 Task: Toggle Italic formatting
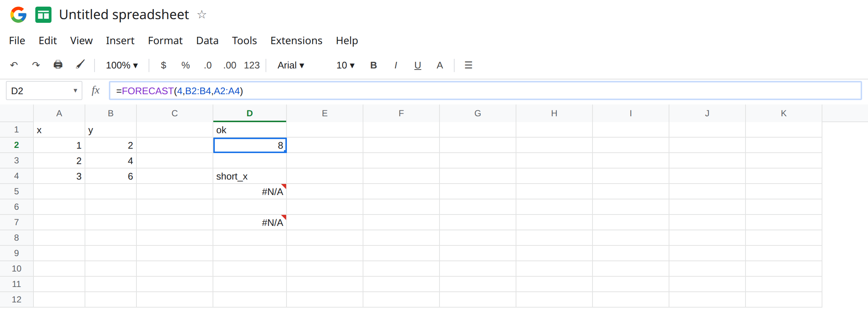pos(395,65)
